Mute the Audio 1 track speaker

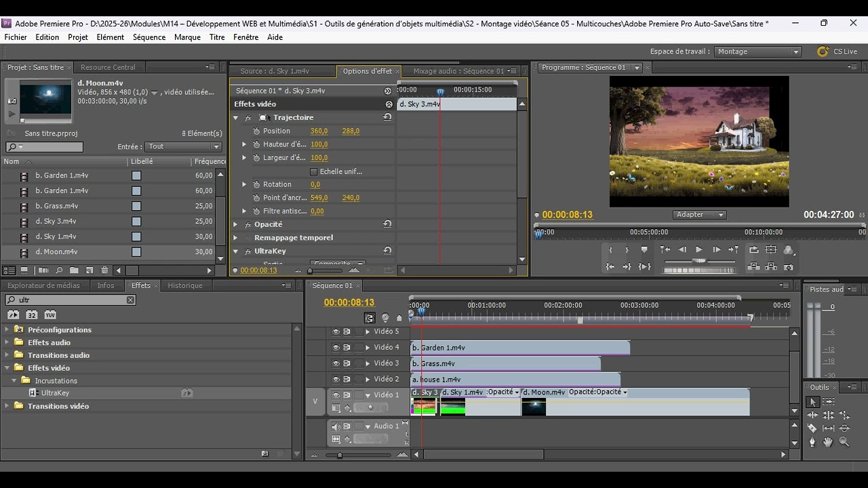point(336,426)
